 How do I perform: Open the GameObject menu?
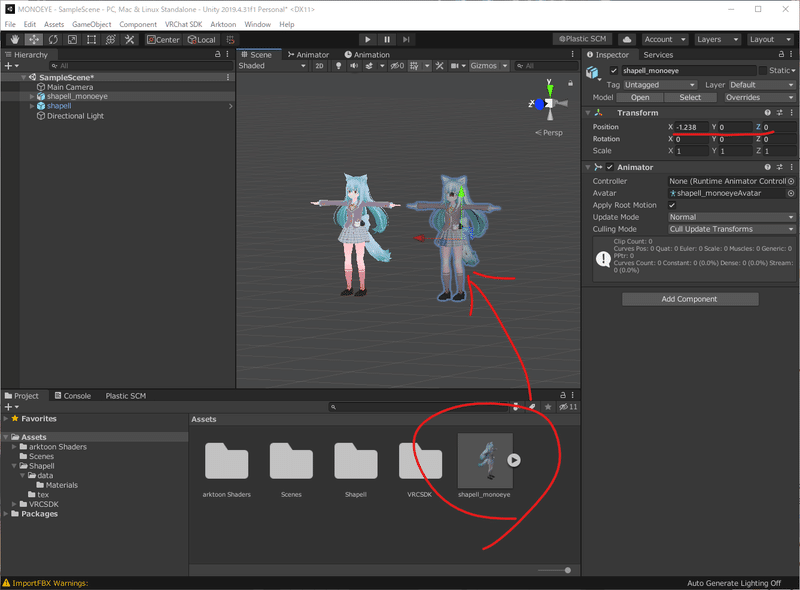coord(91,24)
